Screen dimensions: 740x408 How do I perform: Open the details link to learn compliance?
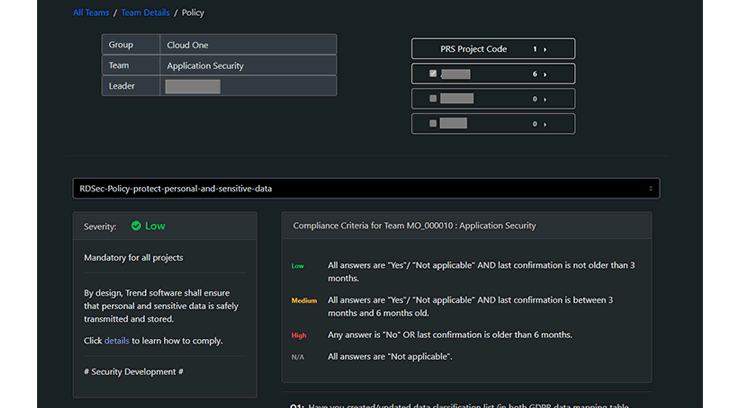pyautogui.click(x=116, y=341)
